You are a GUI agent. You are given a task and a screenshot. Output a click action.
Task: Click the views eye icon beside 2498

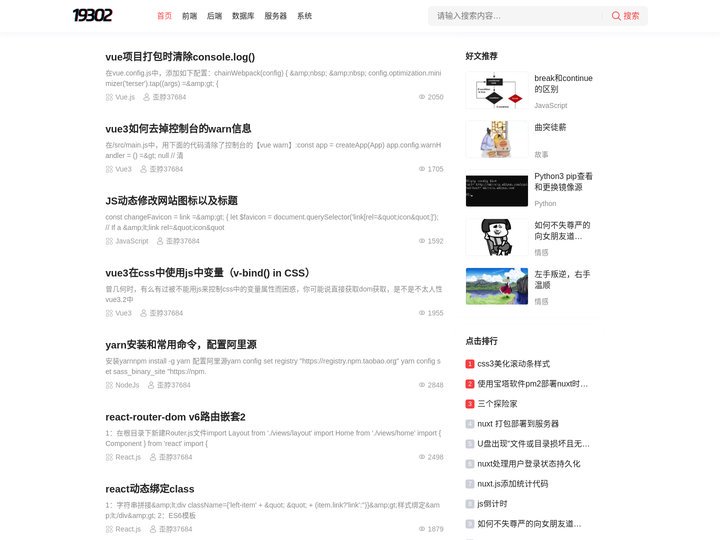(x=422, y=457)
